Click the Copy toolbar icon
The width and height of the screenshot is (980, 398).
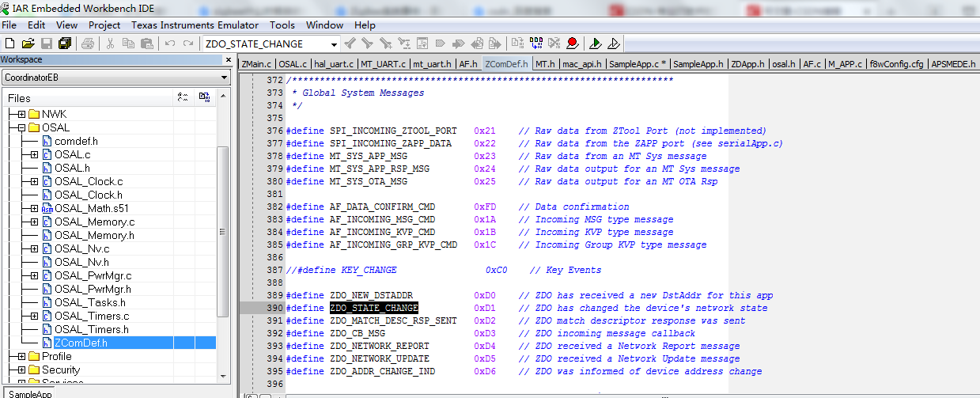127,44
